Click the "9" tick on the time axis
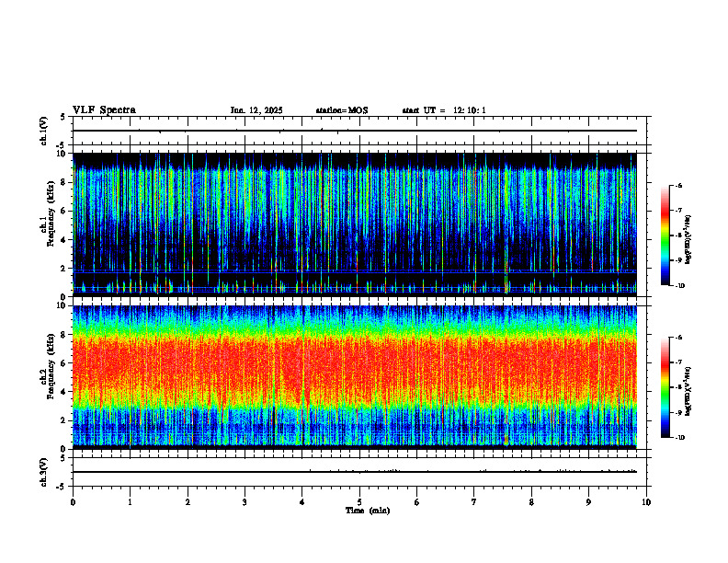Screen dimensions: 728x563 (588, 502)
